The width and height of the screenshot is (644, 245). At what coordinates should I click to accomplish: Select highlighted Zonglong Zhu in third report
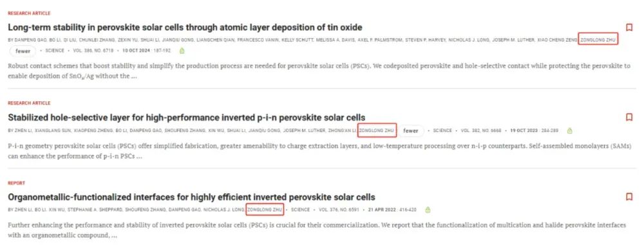pyautogui.click(x=265, y=210)
